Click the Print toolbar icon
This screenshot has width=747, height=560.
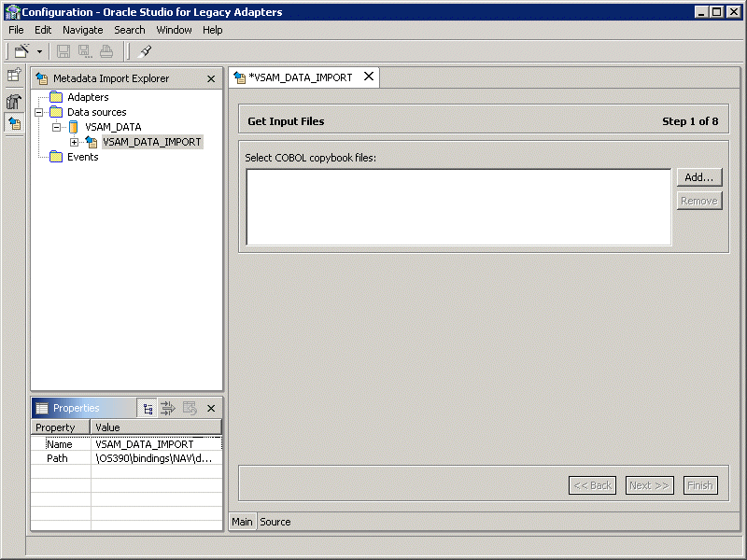click(106, 51)
